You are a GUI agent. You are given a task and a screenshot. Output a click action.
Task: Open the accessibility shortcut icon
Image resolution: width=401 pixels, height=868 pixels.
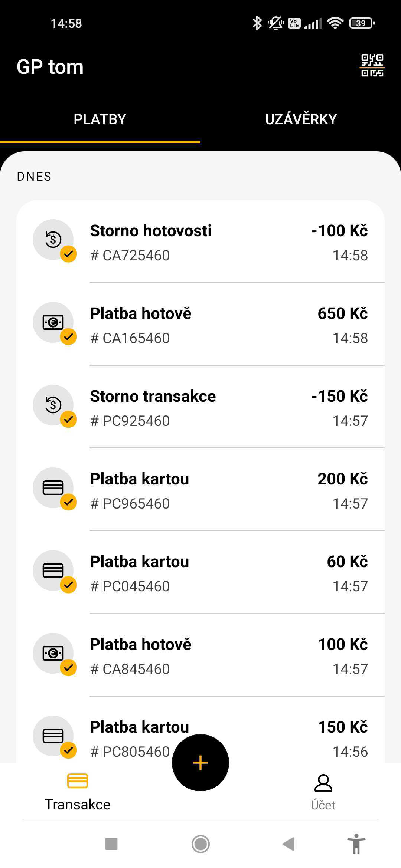[356, 844]
